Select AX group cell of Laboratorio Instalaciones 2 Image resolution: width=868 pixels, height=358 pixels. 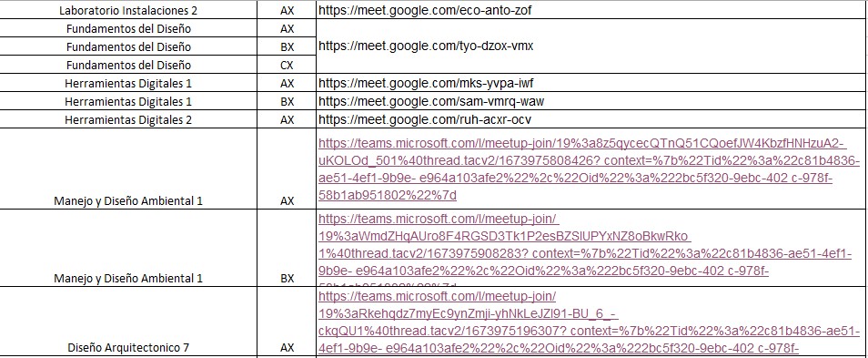click(287, 10)
